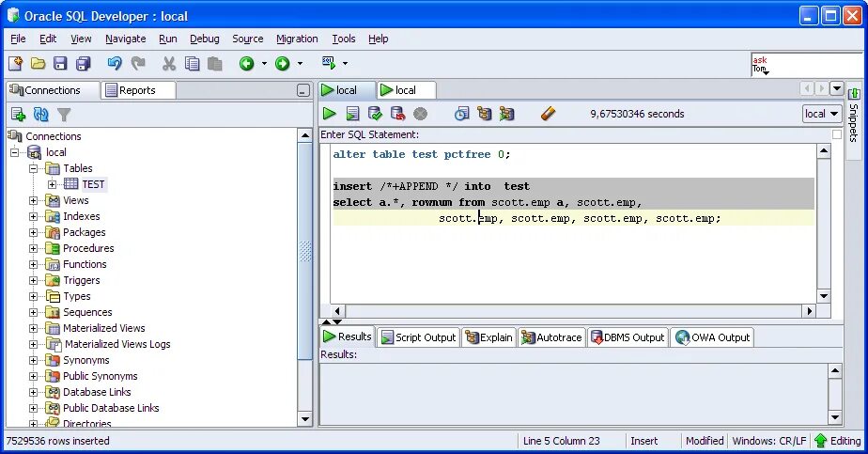Click the New file toolbar icon
The image size is (868, 454).
point(15,63)
